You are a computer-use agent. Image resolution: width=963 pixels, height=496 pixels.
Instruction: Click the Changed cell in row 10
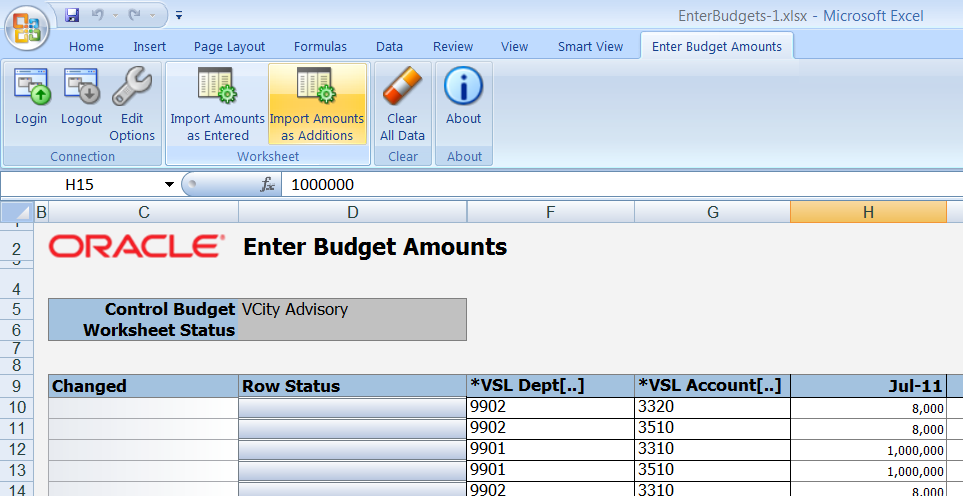click(x=143, y=408)
